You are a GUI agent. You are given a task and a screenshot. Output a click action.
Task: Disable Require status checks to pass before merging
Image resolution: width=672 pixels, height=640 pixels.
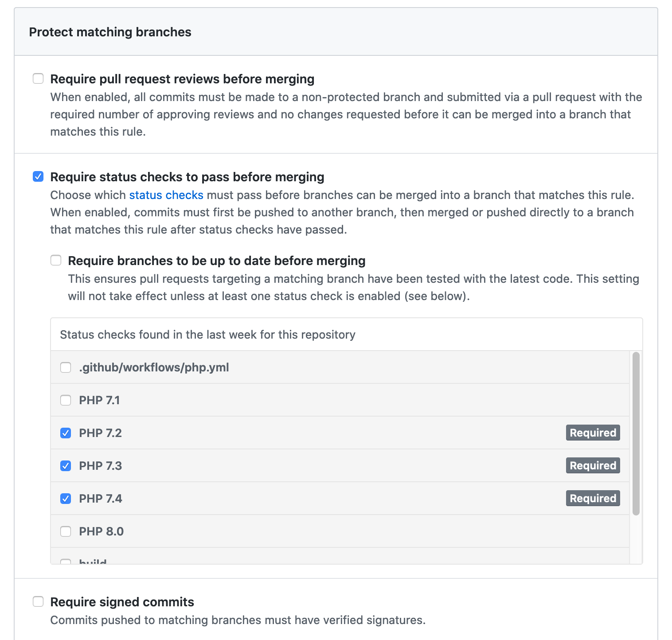38,176
